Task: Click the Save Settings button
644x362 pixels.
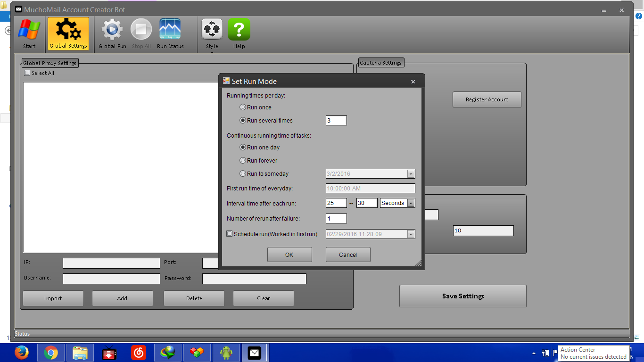Action: 462,296
